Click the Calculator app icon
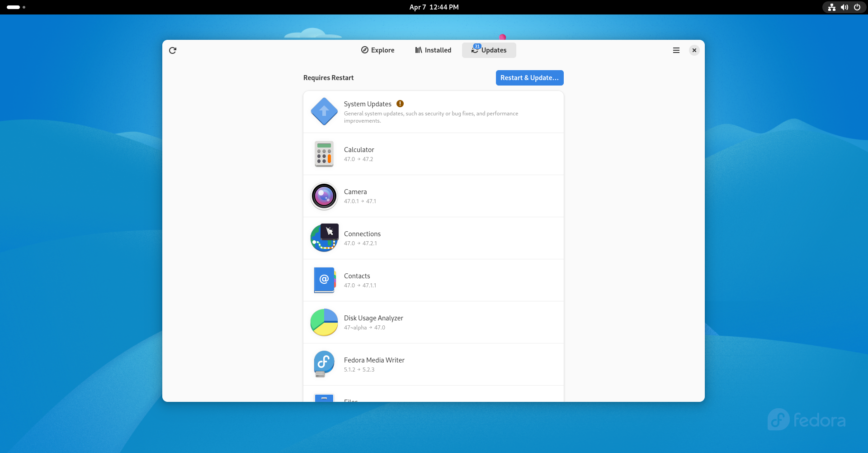868x453 pixels. pos(324,154)
